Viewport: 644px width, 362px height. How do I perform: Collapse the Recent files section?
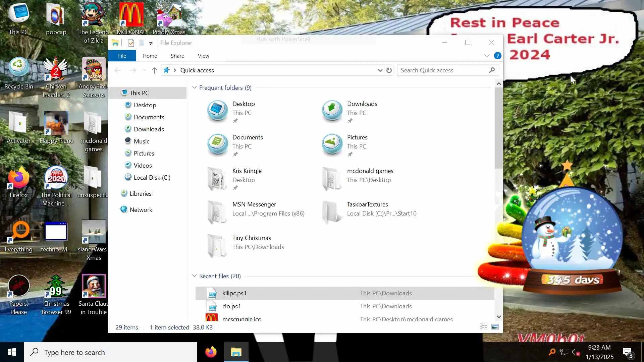(x=194, y=276)
